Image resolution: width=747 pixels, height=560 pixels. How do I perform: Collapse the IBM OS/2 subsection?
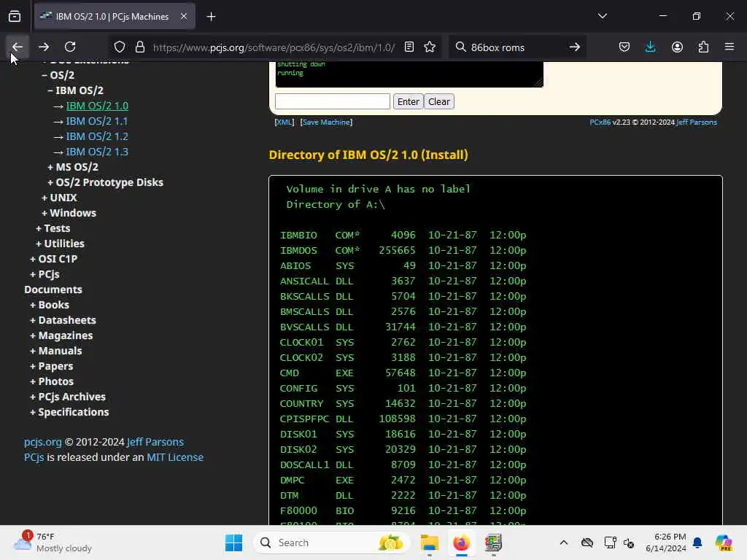click(x=76, y=90)
